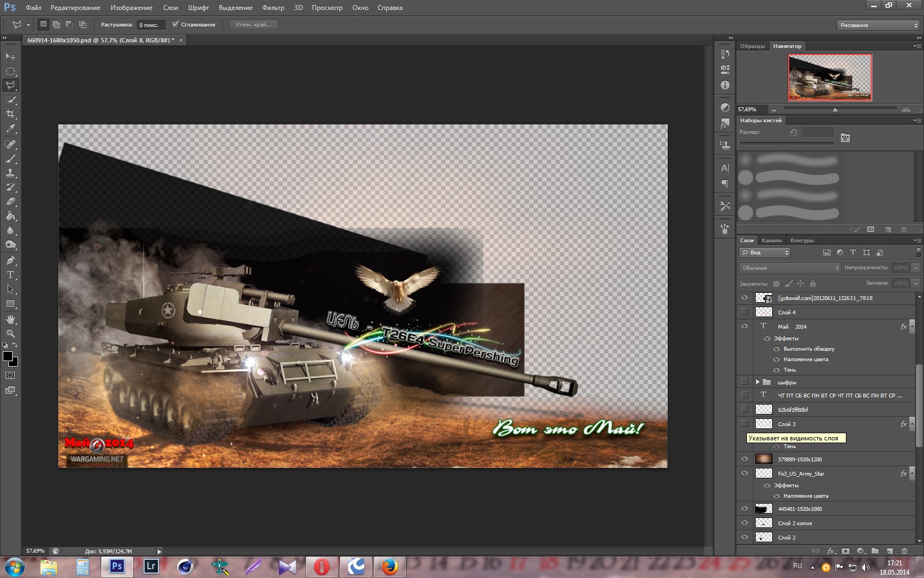Open Firefox from the taskbar

click(390, 566)
